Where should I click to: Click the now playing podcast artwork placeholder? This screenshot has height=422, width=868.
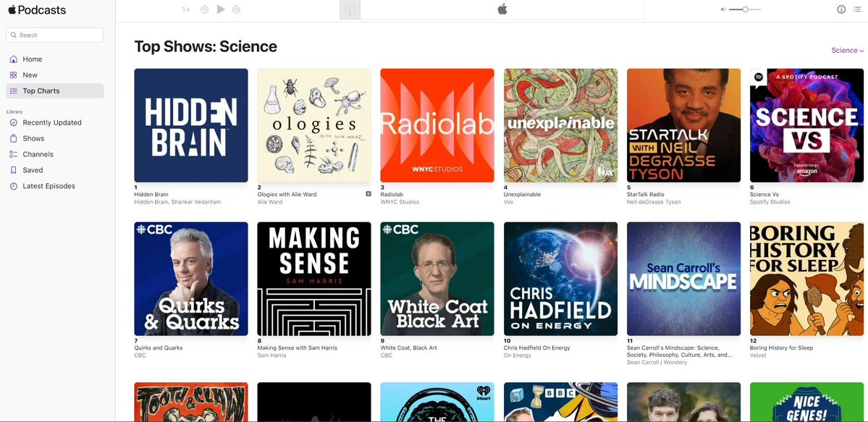coord(350,10)
